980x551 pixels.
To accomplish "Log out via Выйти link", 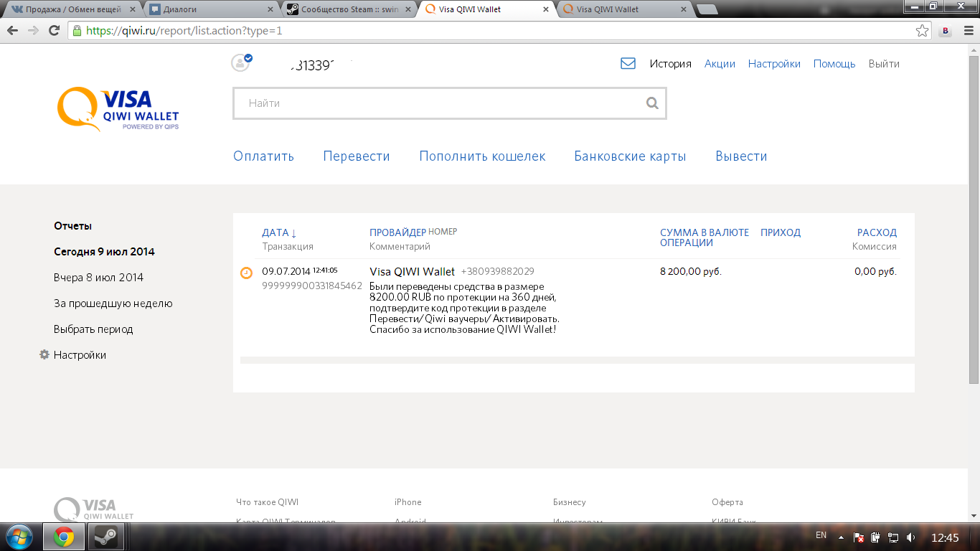I will (x=884, y=64).
